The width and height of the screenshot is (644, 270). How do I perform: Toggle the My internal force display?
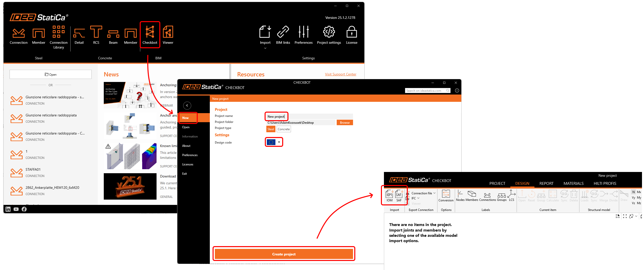pos(639,198)
